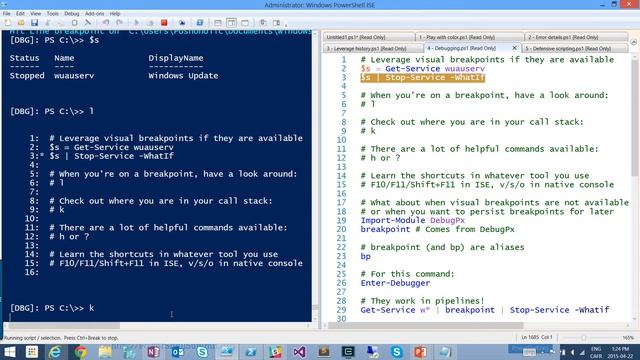Open Visual Studio from taskbar

coord(299,352)
